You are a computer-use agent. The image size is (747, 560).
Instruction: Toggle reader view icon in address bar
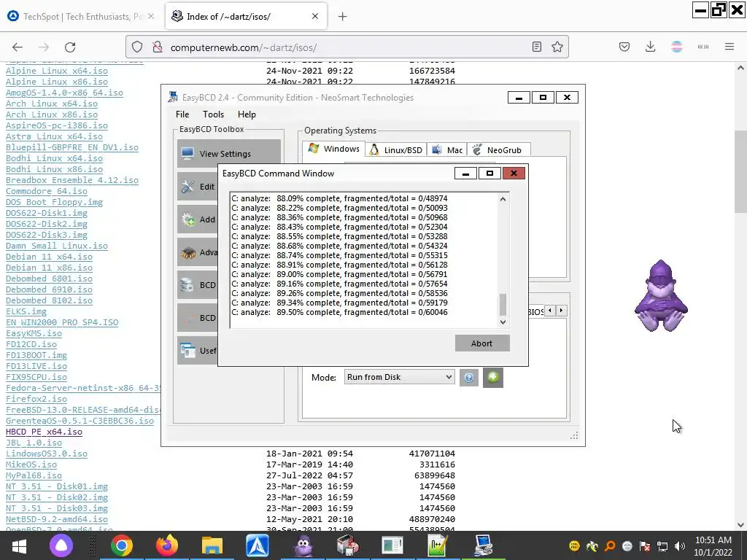(x=537, y=47)
